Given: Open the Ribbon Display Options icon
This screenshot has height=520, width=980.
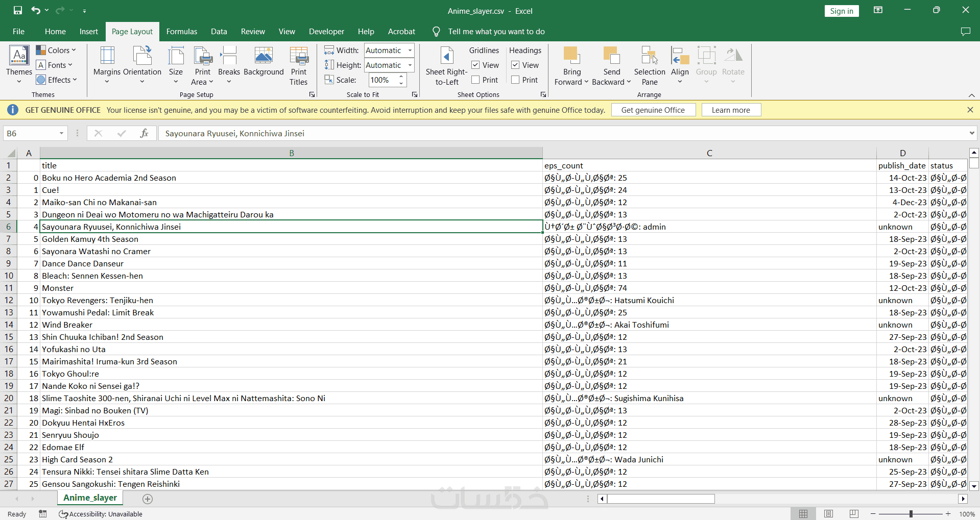Looking at the screenshot, I should 878,10.
